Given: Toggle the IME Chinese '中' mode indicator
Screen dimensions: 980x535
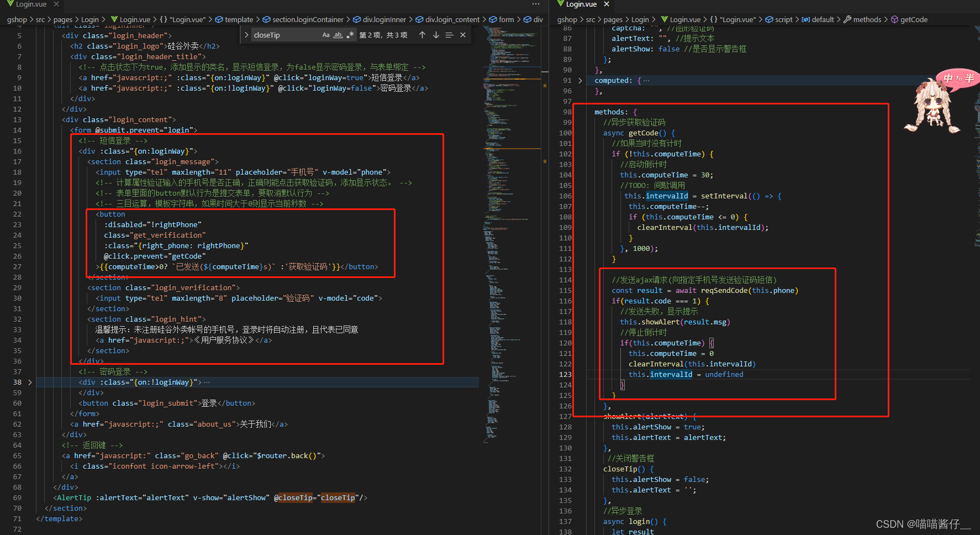Looking at the screenshot, I should [949, 78].
